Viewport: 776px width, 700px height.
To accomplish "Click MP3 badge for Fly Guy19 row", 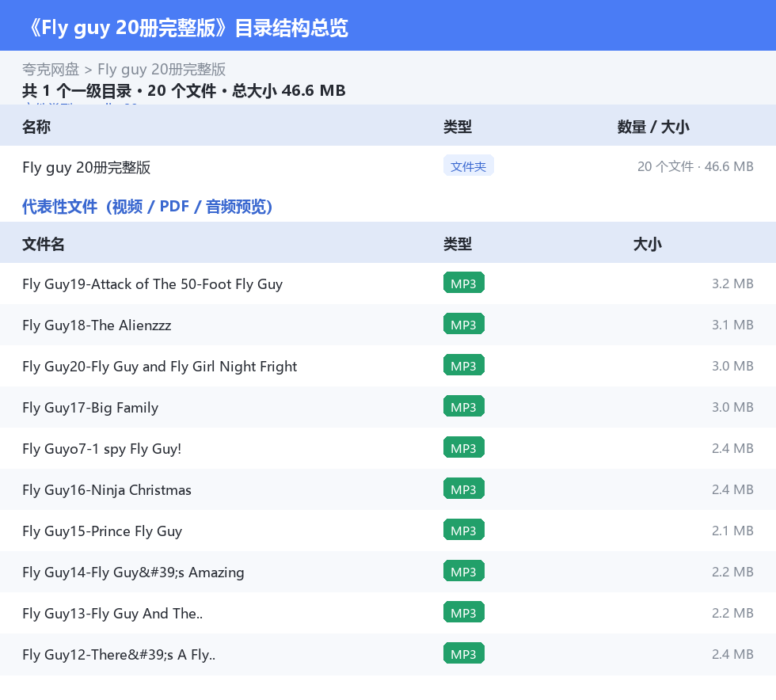I will point(464,283).
